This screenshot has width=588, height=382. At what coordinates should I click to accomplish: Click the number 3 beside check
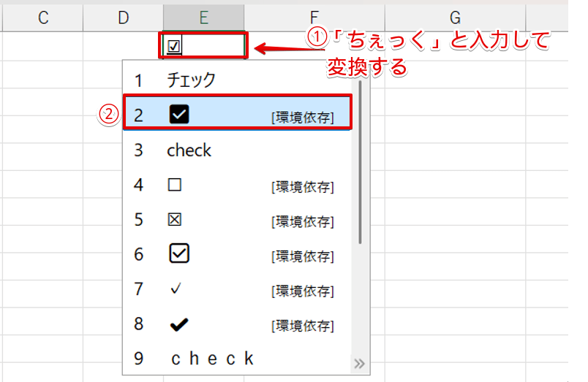(139, 150)
